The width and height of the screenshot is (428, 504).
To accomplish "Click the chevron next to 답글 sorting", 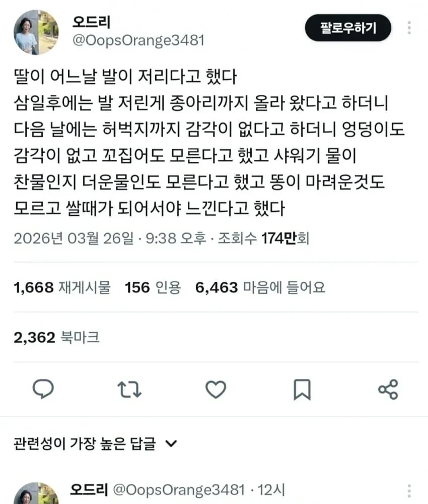I will (x=171, y=444).
